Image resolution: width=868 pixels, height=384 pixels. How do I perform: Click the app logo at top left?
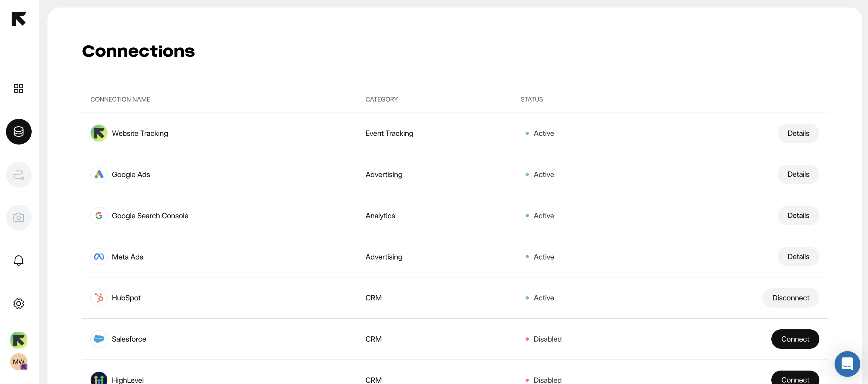(x=18, y=19)
